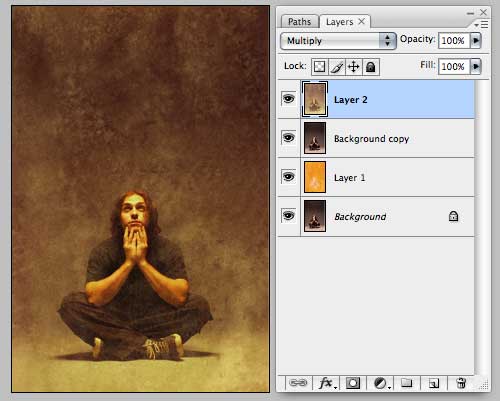Select the Layer 2 name
The width and height of the screenshot is (500, 401).
tap(351, 100)
